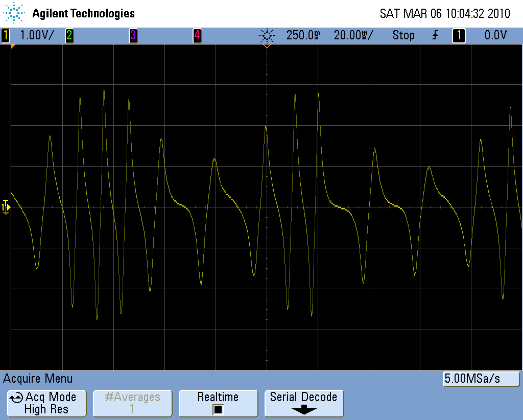Image resolution: width=523 pixels, height=420 pixels.
Task: Toggle the Stop run status indicator
Action: click(x=403, y=35)
